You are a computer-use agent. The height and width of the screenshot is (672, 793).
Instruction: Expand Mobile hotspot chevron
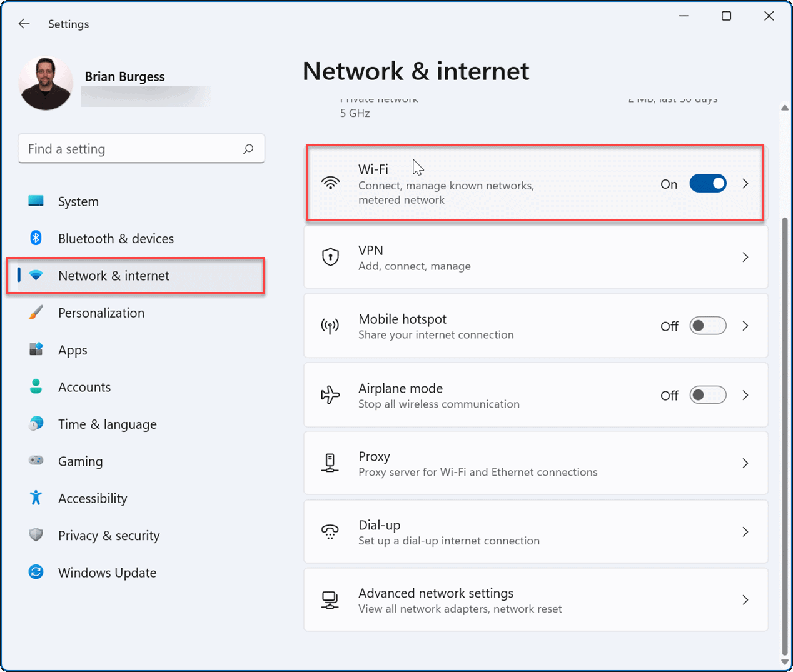click(x=745, y=326)
